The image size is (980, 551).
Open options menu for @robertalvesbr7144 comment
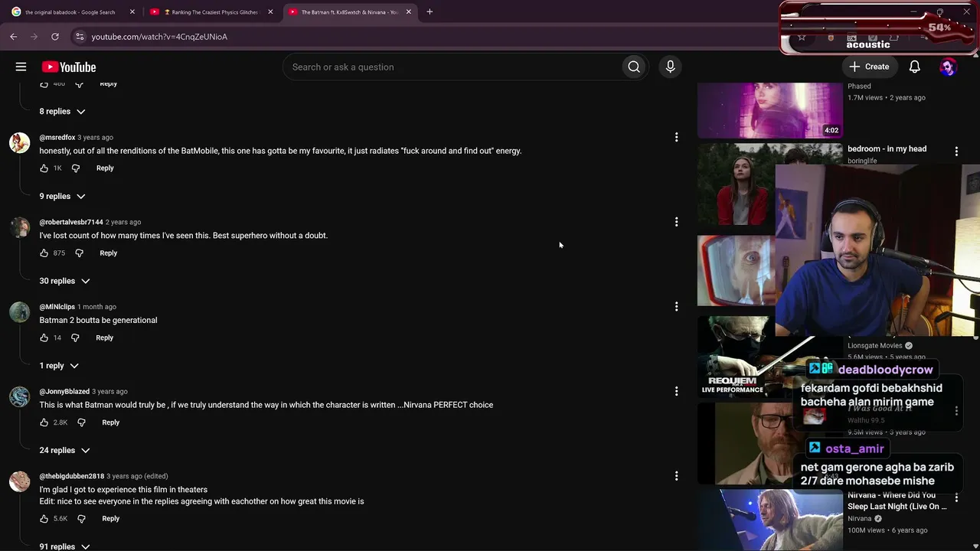(x=676, y=222)
